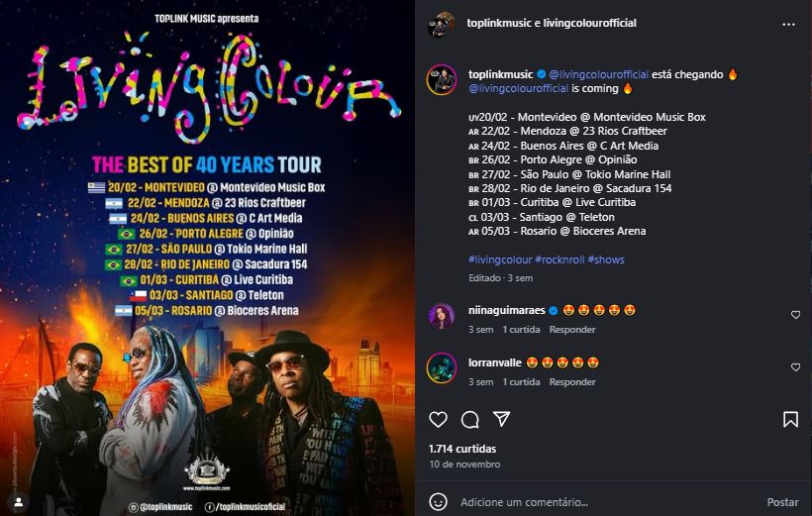812x516 pixels.
Task: Save the post with the bookmark icon
Action: (x=790, y=419)
